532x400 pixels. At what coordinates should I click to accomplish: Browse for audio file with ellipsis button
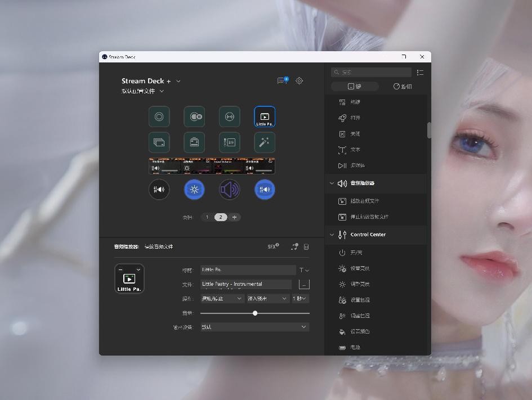tap(304, 285)
